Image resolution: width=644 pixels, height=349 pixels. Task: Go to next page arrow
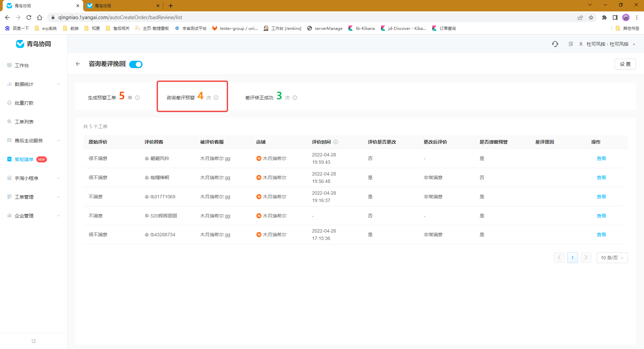point(586,258)
